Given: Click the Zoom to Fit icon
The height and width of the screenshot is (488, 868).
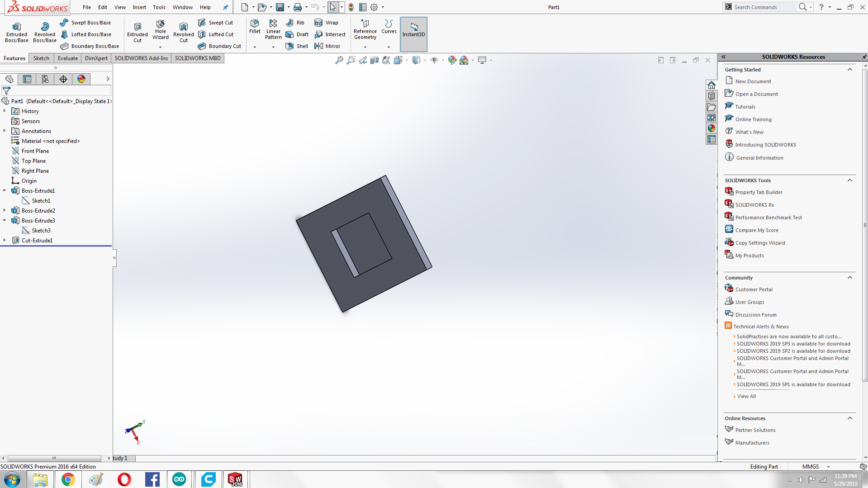Looking at the screenshot, I should tap(339, 60).
